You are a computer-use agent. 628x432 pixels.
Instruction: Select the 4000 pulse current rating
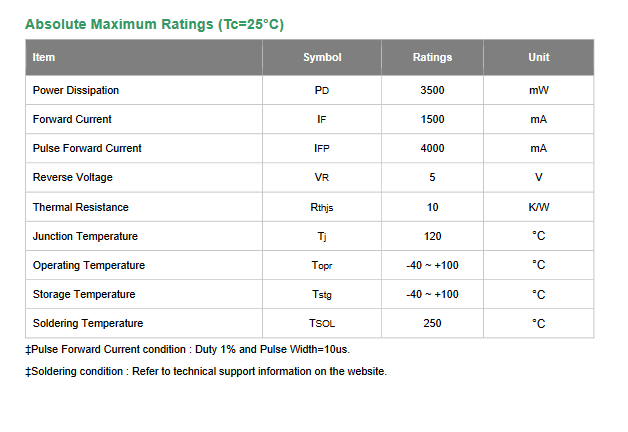tap(432, 148)
